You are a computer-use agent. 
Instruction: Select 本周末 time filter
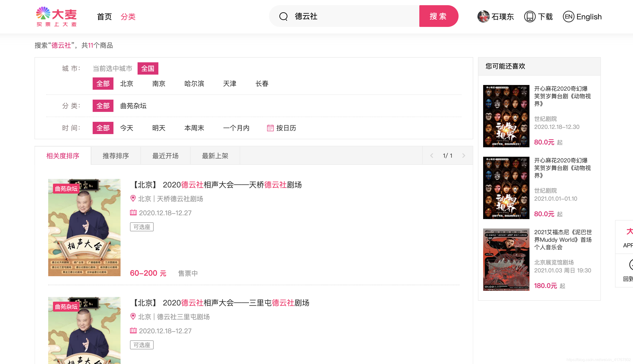[194, 128]
